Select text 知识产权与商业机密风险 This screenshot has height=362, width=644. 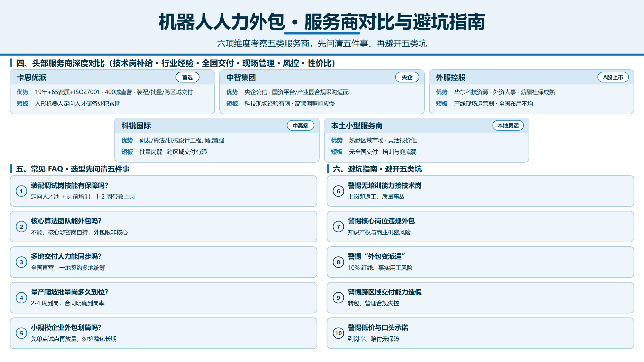click(379, 232)
